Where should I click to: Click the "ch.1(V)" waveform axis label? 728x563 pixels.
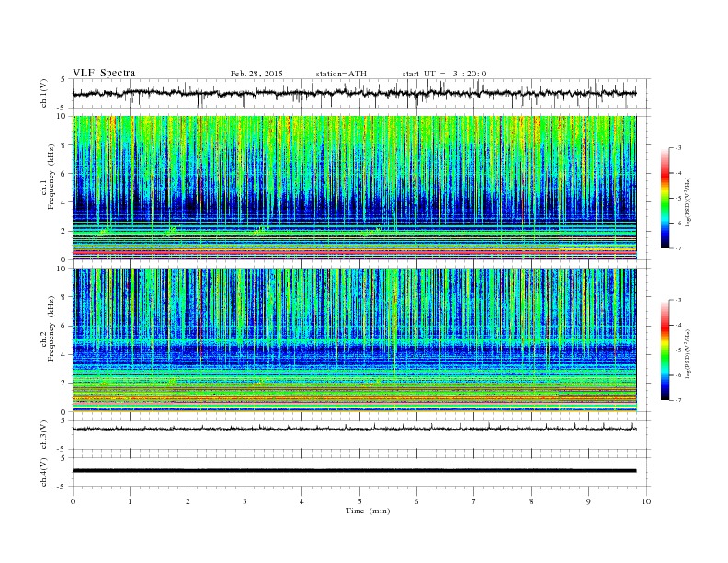[x=43, y=93]
